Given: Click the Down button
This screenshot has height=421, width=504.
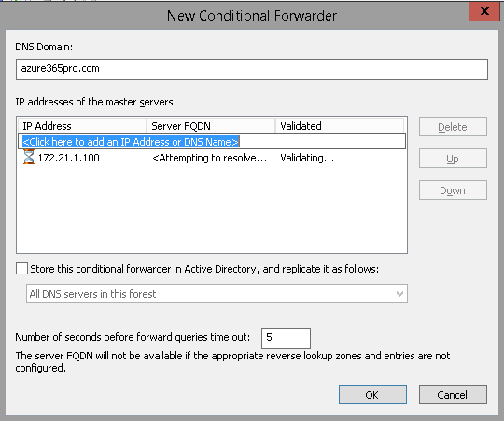Looking at the screenshot, I should tap(453, 190).
